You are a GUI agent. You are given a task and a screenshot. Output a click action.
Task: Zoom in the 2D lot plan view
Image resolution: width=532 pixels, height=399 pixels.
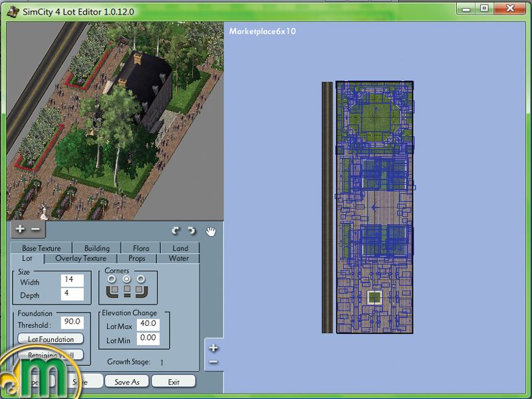click(213, 348)
